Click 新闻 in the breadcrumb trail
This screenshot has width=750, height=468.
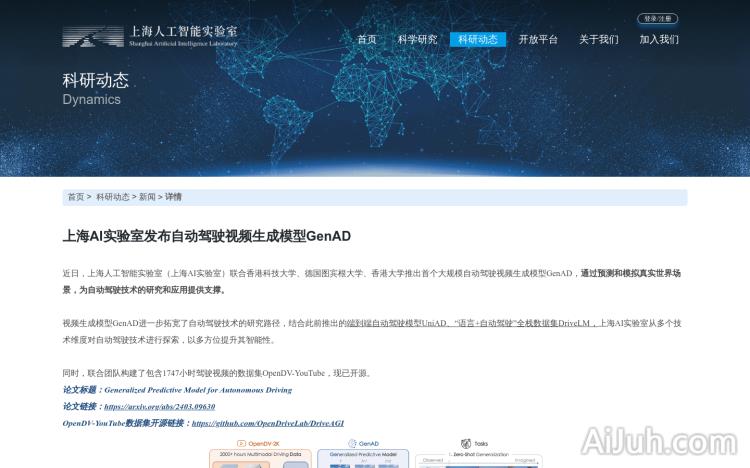(x=146, y=198)
